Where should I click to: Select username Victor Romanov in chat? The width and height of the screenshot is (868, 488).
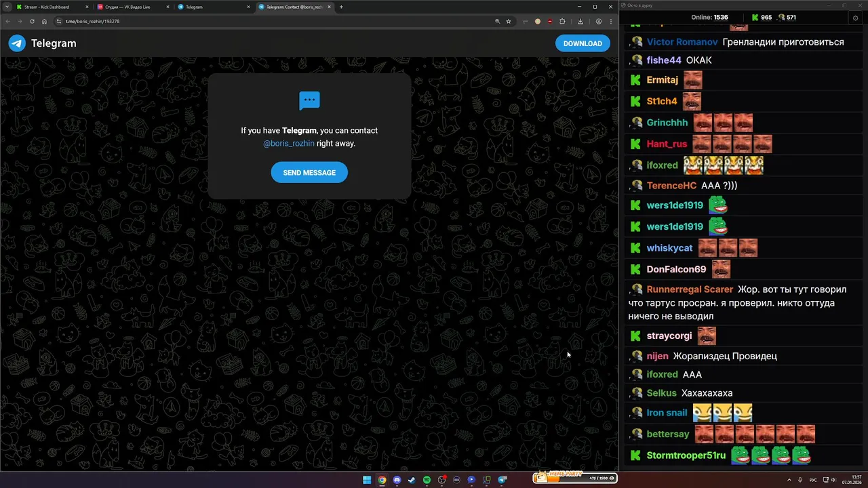pos(682,42)
